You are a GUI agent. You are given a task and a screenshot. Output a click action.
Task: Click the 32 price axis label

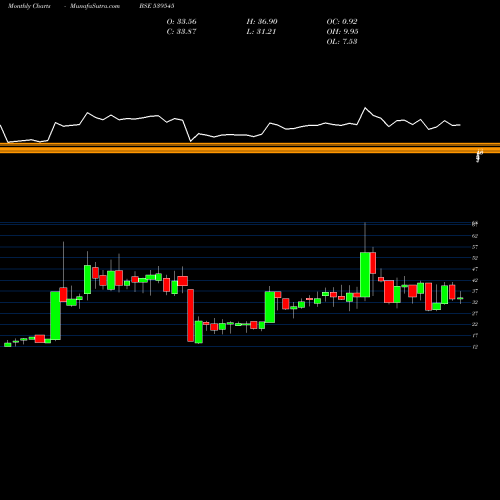tap(475, 302)
